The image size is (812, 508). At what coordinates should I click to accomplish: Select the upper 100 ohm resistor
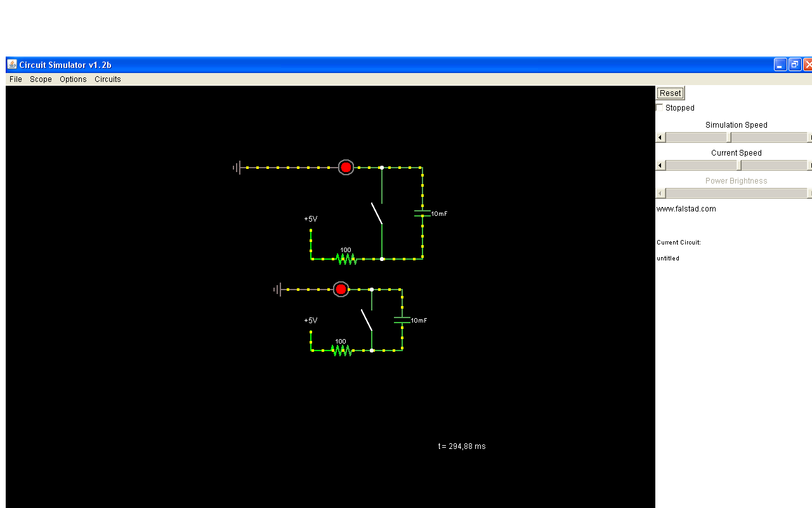click(346, 259)
